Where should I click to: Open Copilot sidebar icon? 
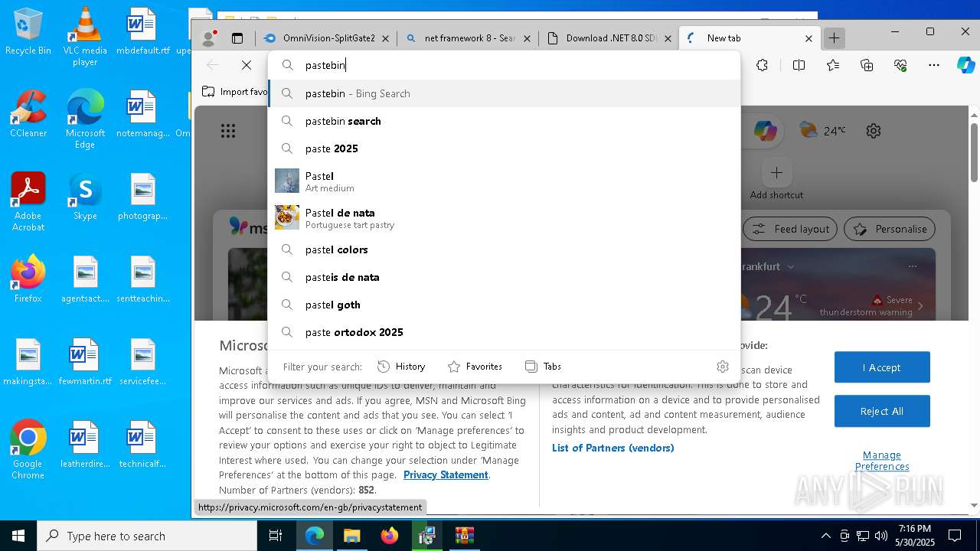click(x=965, y=65)
